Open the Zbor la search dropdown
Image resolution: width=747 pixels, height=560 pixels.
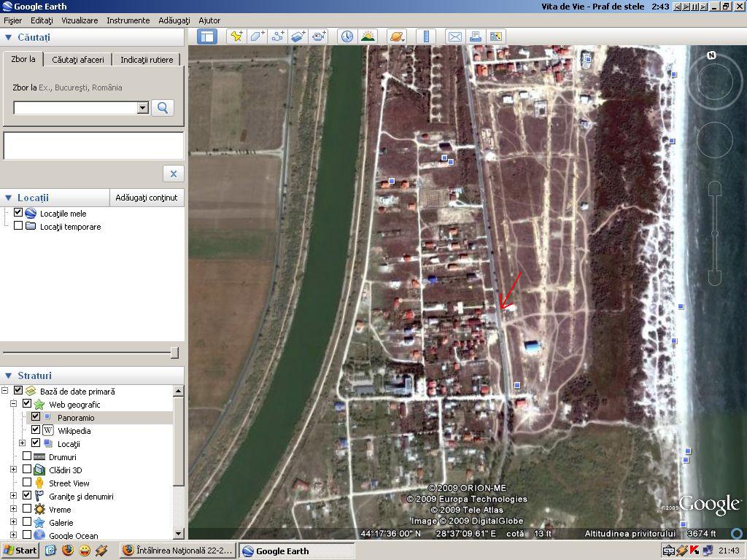coord(142,108)
